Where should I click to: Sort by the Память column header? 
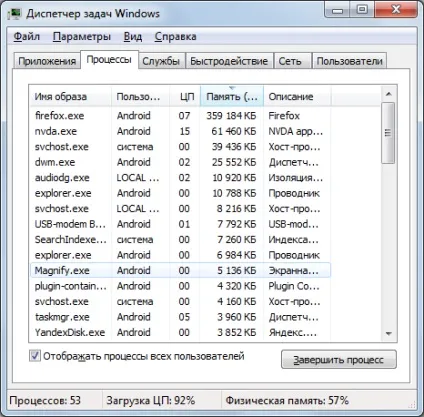pyautogui.click(x=232, y=97)
